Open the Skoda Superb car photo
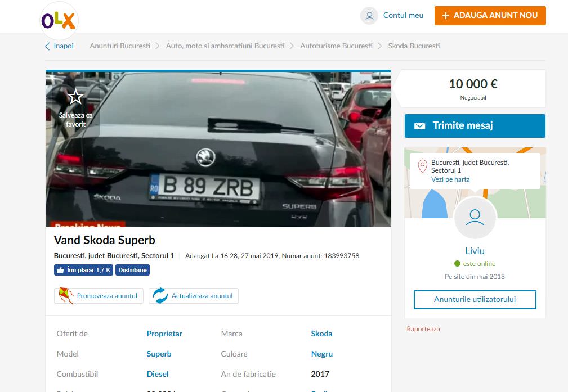The image size is (568, 392). pyautogui.click(x=218, y=149)
